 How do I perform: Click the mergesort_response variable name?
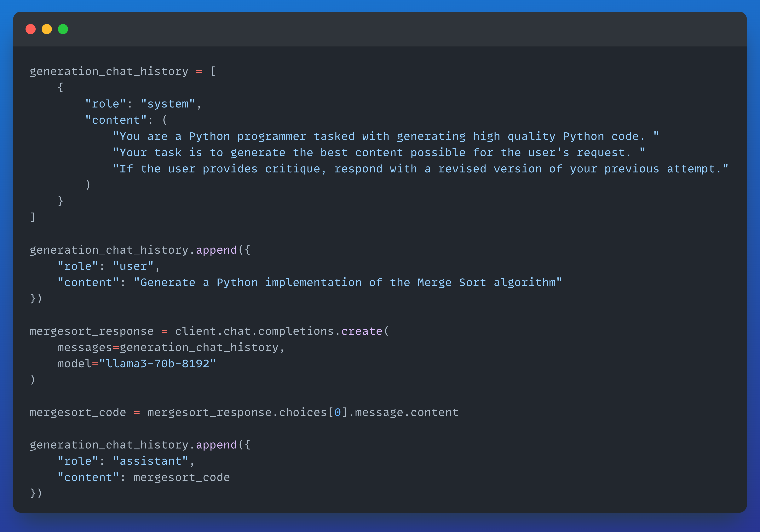coord(92,331)
